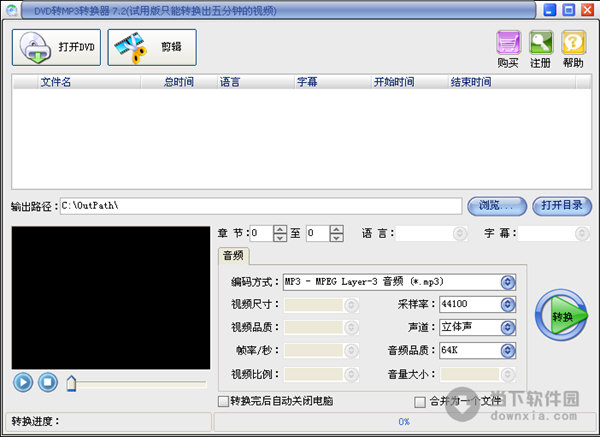This screenshot has width=600, height=437.
Task: Decrease the chapter end value
Action: (336, 238)
